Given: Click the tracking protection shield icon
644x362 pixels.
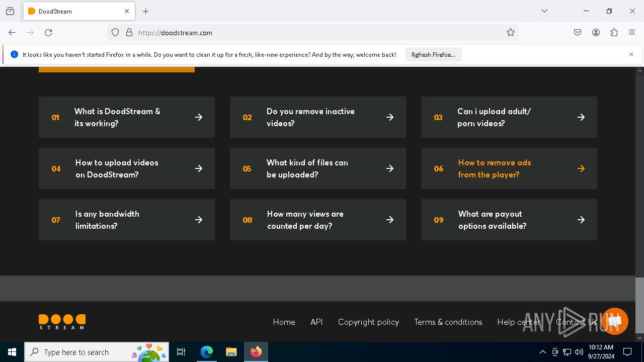Looking at the screenshot, I should click(115, 33).
